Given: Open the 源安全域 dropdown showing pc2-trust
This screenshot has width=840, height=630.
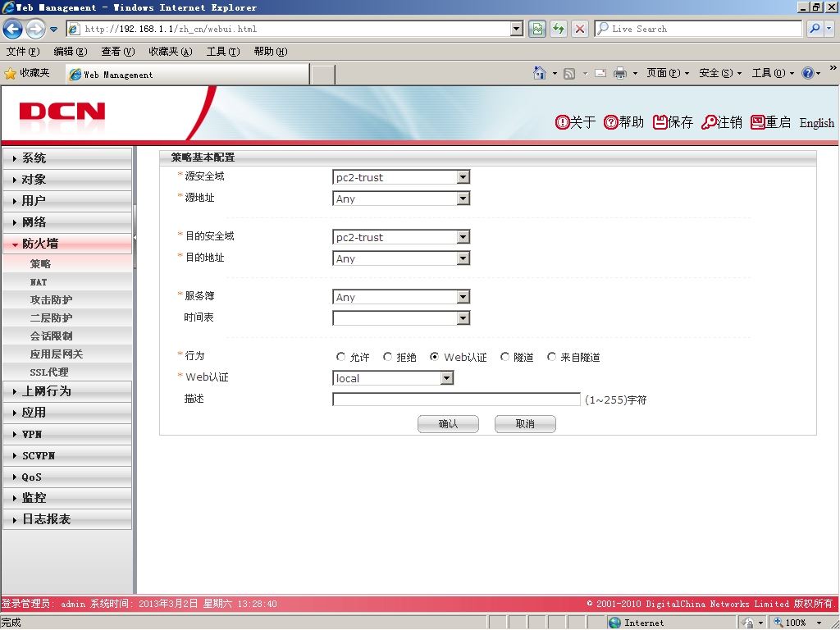Looking at the screenshot, I should (401, 177).
